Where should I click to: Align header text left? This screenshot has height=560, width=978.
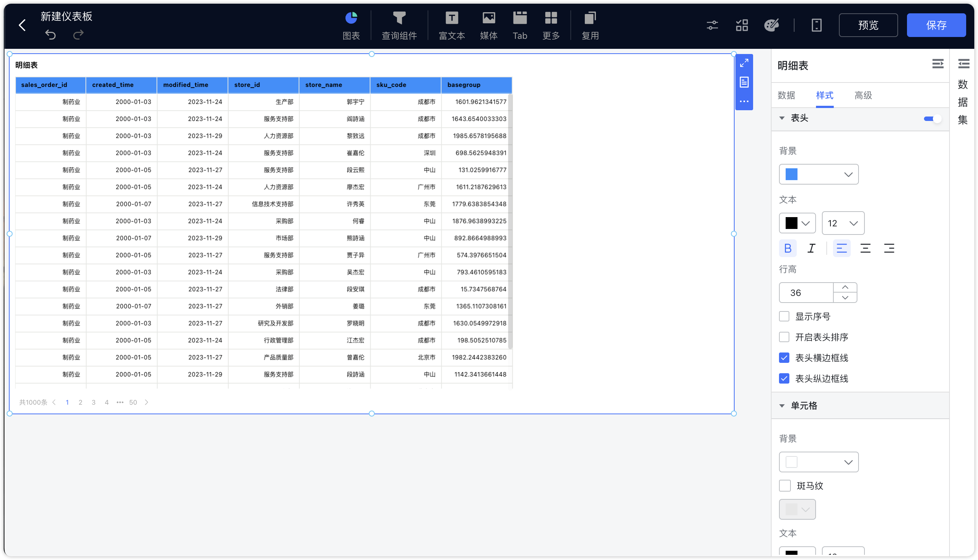(842, 249)
